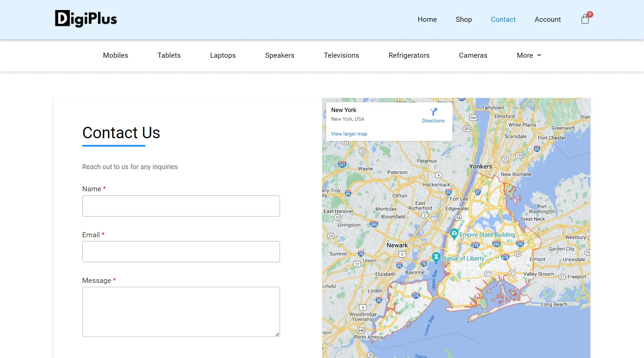Click 'Reach out to us for any inquiries'
Viewport: 644px width, 358px height.
[x=130, y=167]
